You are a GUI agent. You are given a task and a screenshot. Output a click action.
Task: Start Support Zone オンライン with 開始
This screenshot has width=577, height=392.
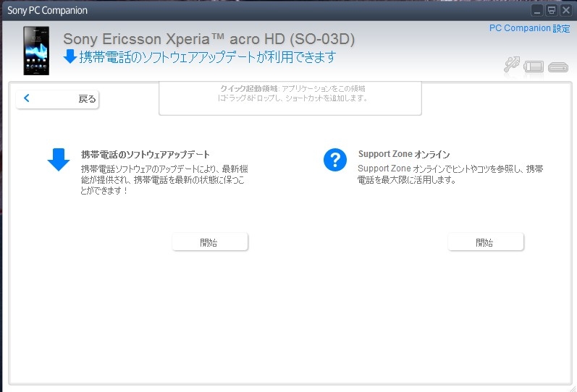pos(485,242)
